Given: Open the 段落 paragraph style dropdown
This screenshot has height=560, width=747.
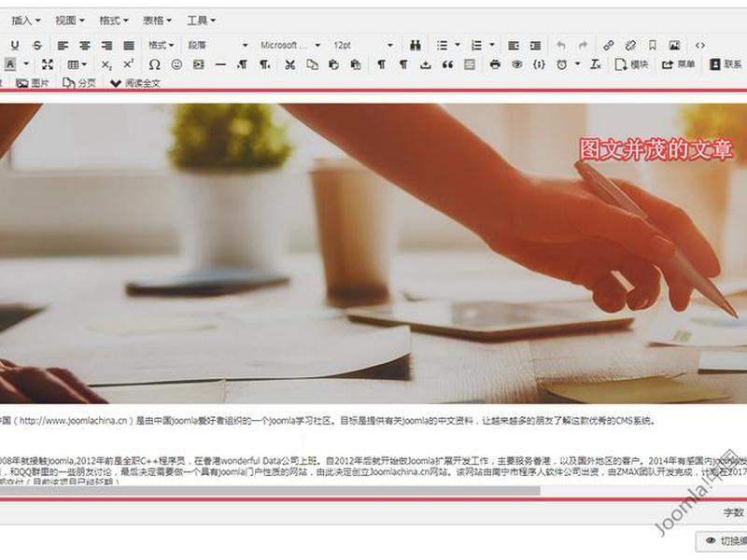Looking at the screenshot, I should 218,45.
